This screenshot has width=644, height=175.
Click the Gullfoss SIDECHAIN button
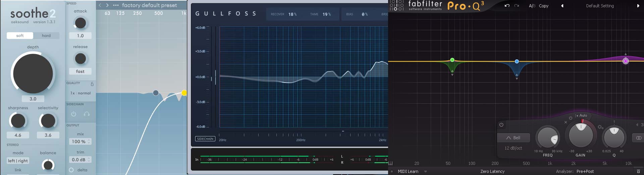(205, 139)
